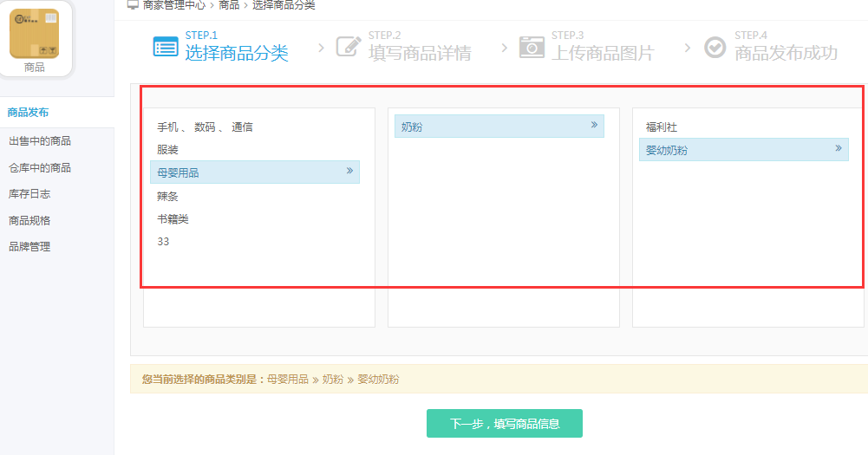Image resolution: width=868 pixels, height=455 pixels.
Task: Expand arrow next to 母婴用品
Action: (349, 172)
